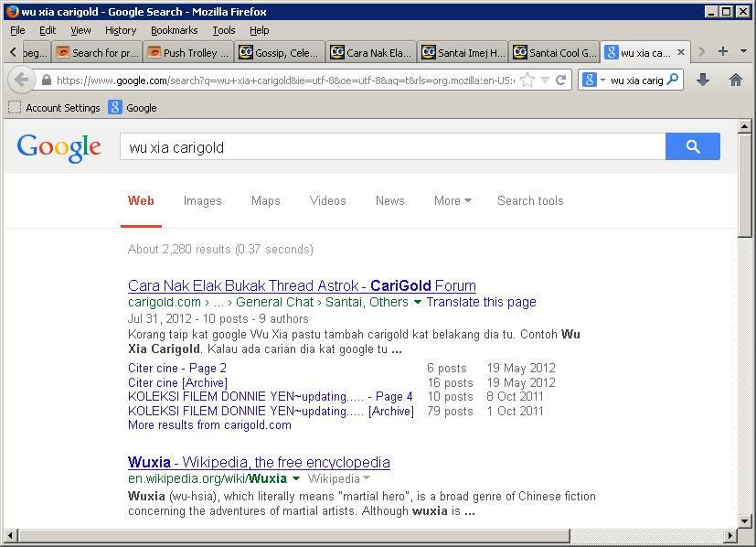Click Search tools
Image resolution: width=756 pixels, height=547 pixels.
click(x=530, y=200)
